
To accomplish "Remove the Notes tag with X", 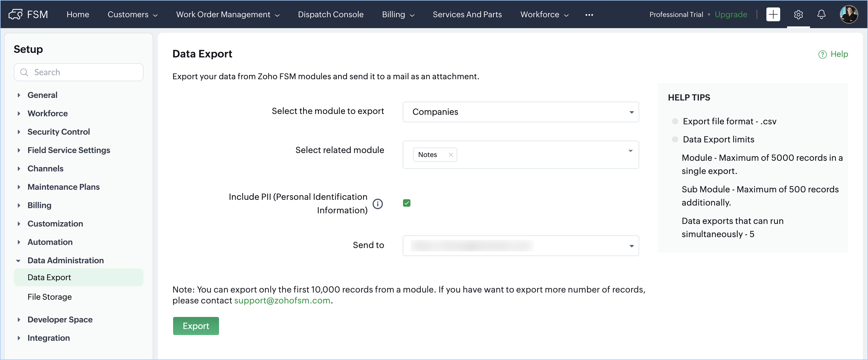I will pos(451,155).
